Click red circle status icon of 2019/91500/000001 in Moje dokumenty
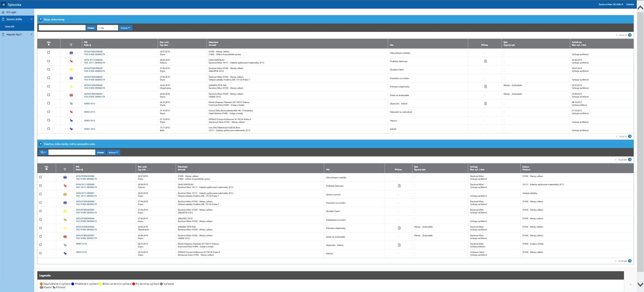This screenshot has height=292, width=644. pos(71,95)
